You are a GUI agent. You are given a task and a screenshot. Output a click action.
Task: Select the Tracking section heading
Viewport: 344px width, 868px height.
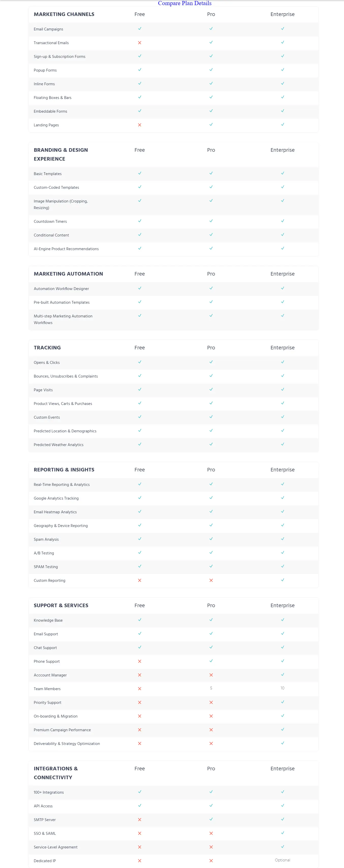coord(47,347)
